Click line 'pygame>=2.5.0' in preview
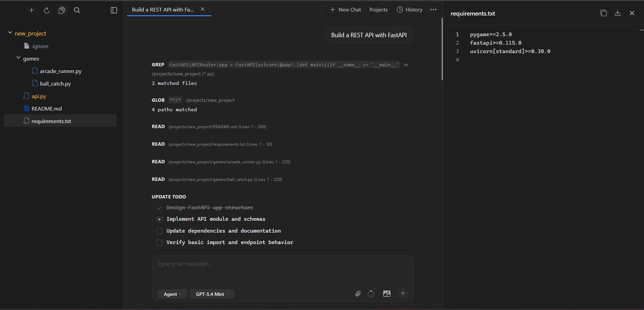Screen dimensions: 644x310 coord(491,34)
